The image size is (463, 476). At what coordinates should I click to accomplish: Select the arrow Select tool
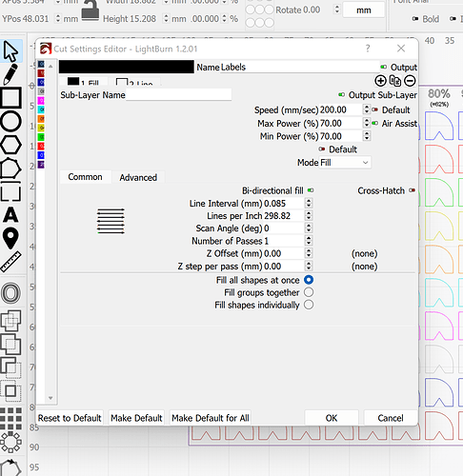coord(11,51)
